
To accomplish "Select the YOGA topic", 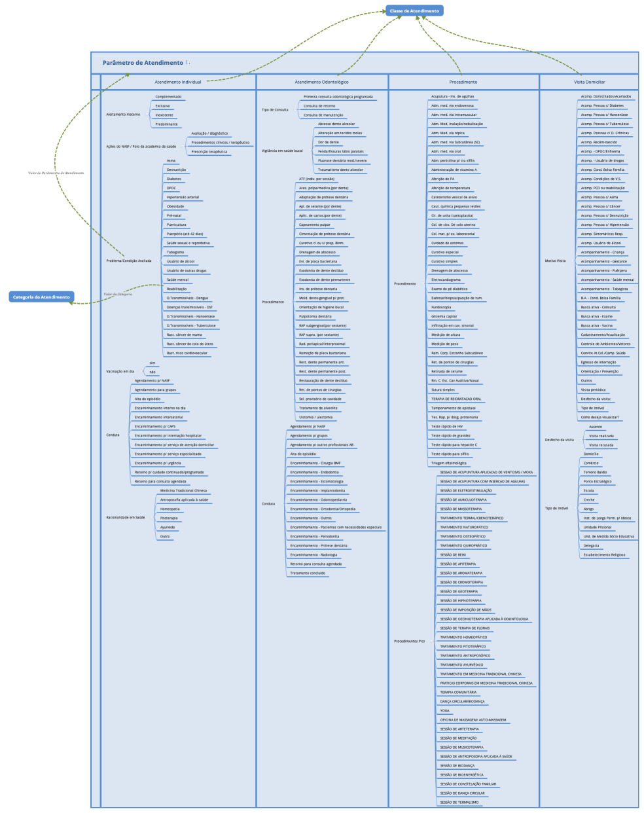I will click(445, 710).
